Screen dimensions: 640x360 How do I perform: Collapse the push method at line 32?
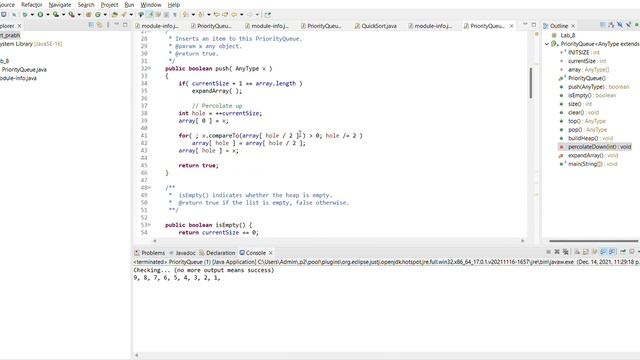coord(149,68)
